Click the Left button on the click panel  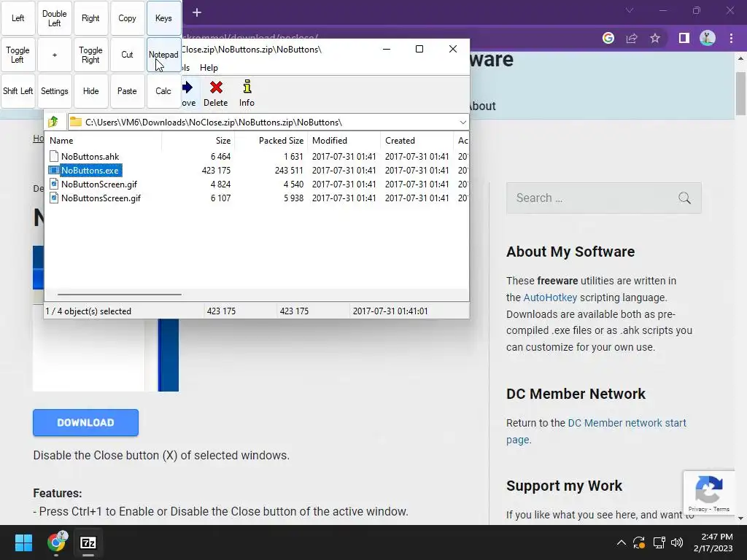[x=18, y=18]
